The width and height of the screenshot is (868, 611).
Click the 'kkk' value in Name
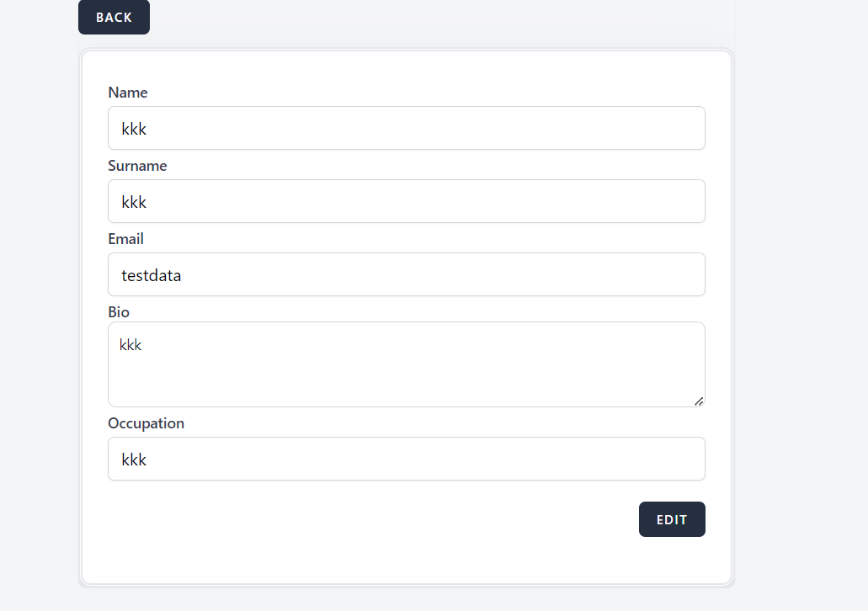[134, 129]
